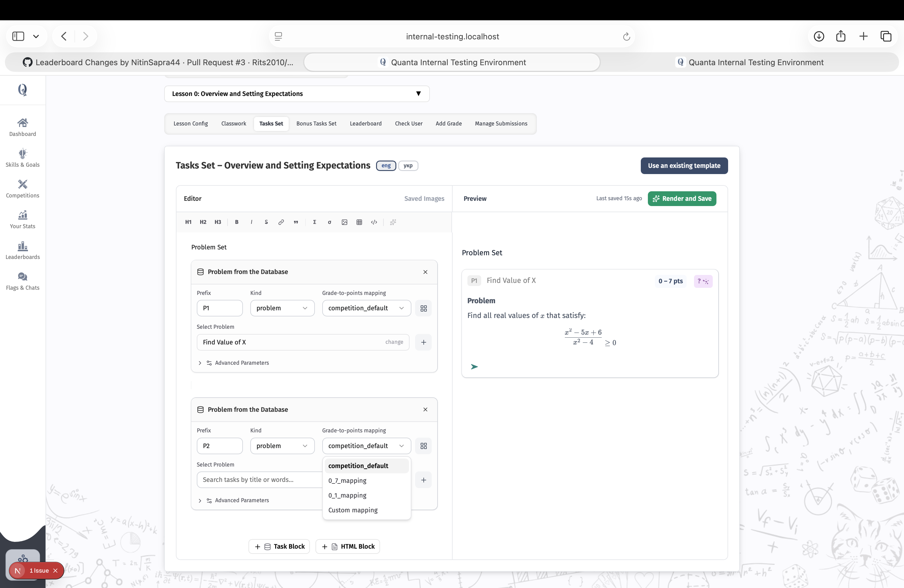Toggle the Safari sidebar
This screenshot has width=904, height=588.
[18, 37]
